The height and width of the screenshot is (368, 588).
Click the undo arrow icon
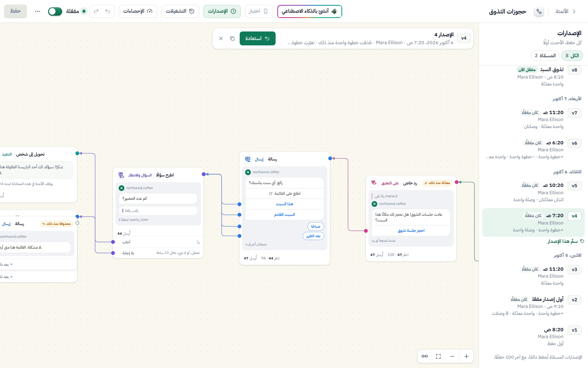[x=108, y=11]
